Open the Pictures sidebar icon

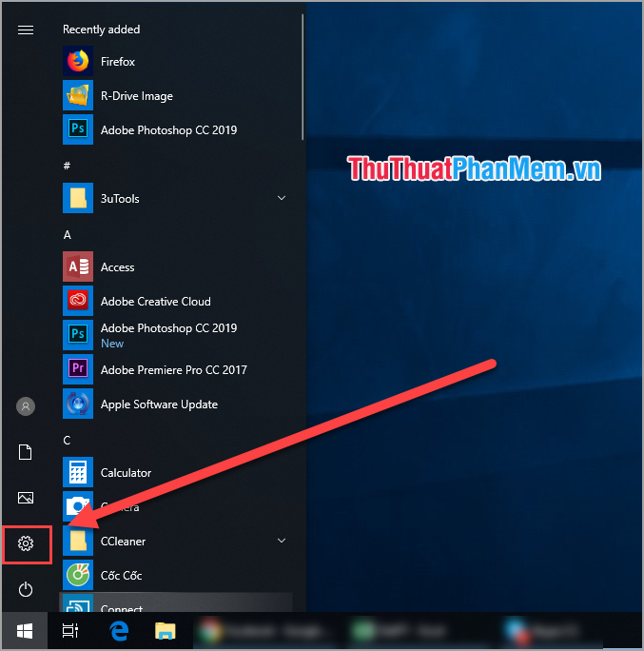pos(26,498)
